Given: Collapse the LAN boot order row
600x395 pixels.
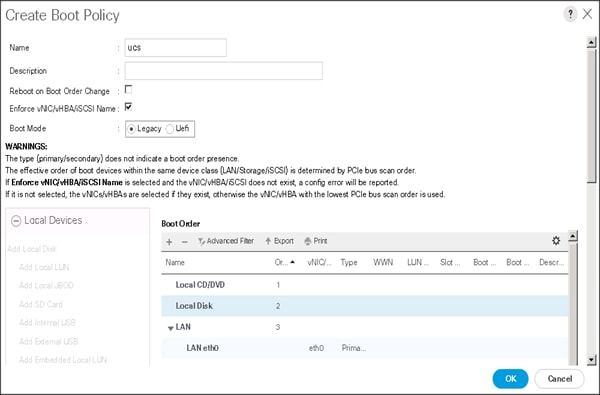Looking at the screenshot, I should coord(171,328).
